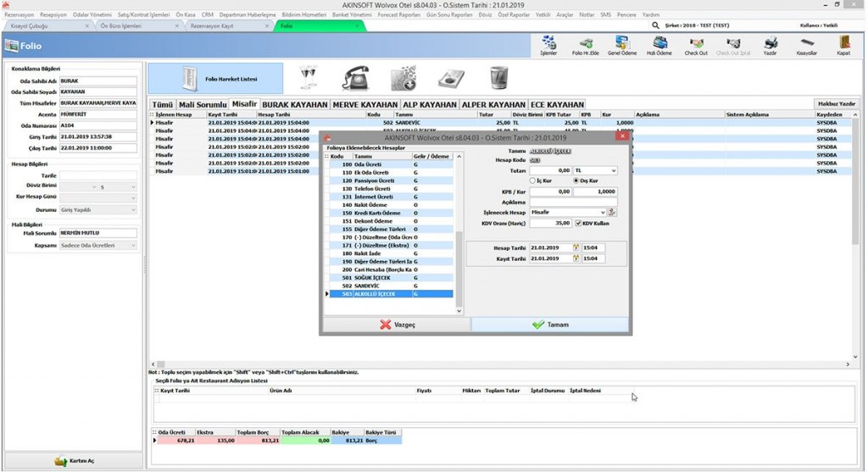Switch to the ECE KAYAHAN tab
This screenshot has height=472, width=868.
557,104
